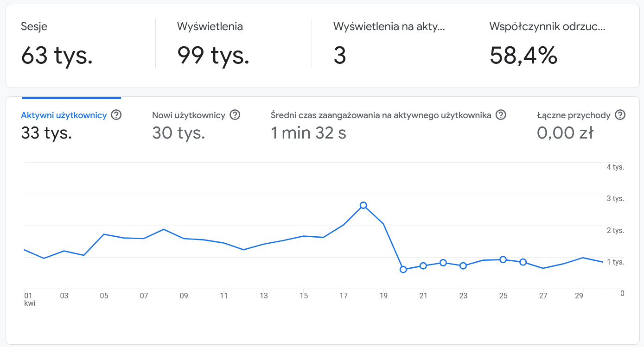Open help tooltip next to Nowi użytkownicy

coord(235,115)
